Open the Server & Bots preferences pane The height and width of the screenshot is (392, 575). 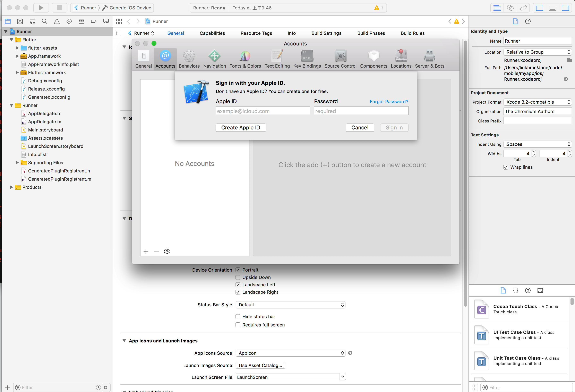[x=430, y=59]
